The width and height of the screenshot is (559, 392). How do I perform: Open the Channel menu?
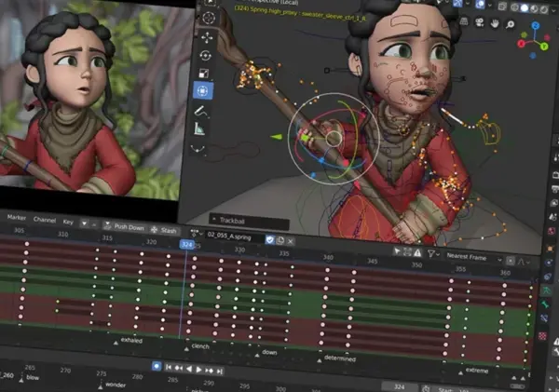coord(45,220)
